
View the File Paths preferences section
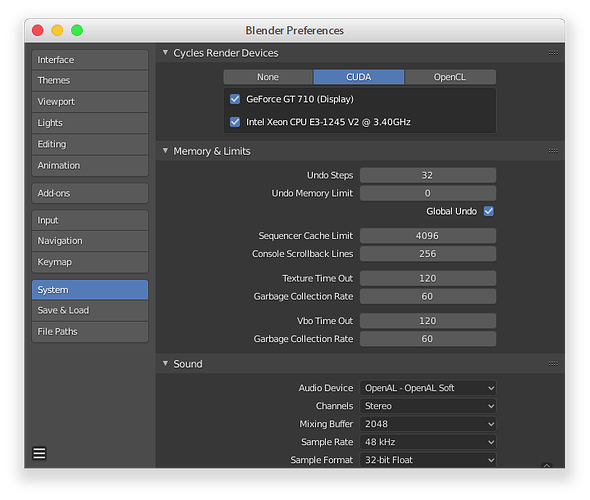90,332
